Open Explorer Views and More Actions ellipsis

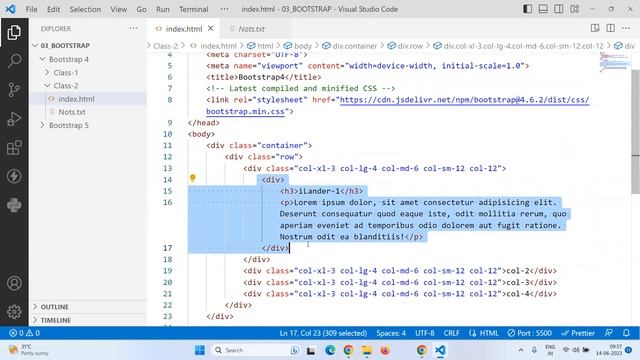133,28
